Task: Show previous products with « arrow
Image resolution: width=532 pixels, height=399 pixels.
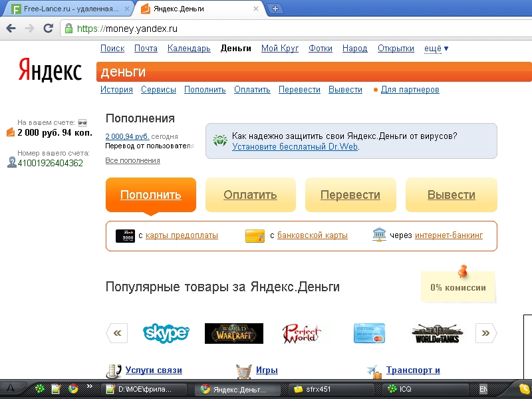Action: [117, 333]
